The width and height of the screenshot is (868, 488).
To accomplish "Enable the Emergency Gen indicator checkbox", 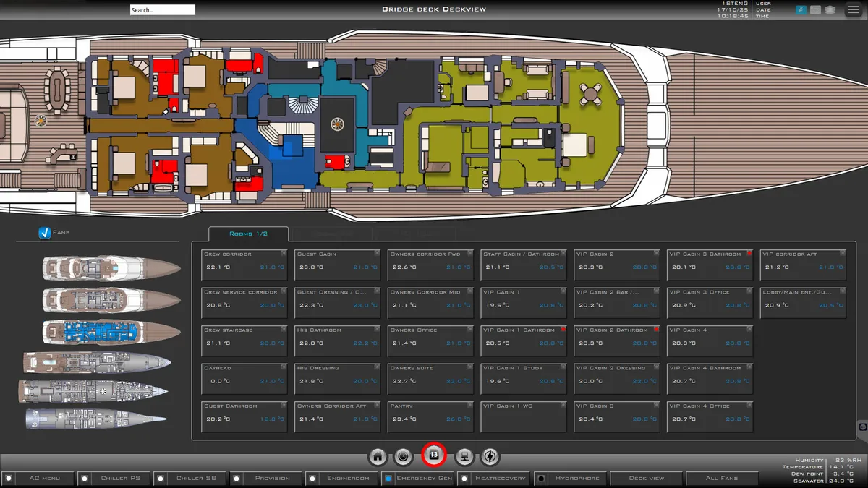I will tap(388, 478).
